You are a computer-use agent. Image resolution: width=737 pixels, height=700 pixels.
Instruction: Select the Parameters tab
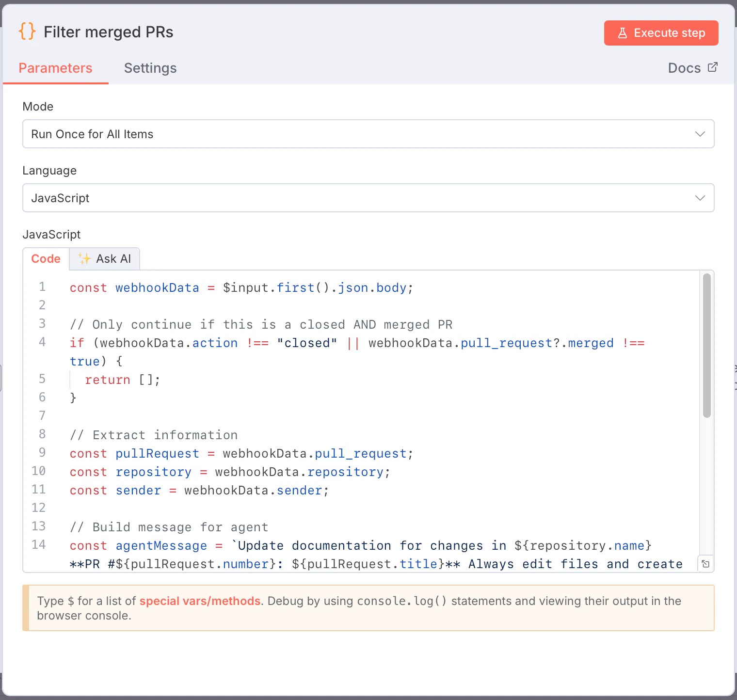[55, 68]
